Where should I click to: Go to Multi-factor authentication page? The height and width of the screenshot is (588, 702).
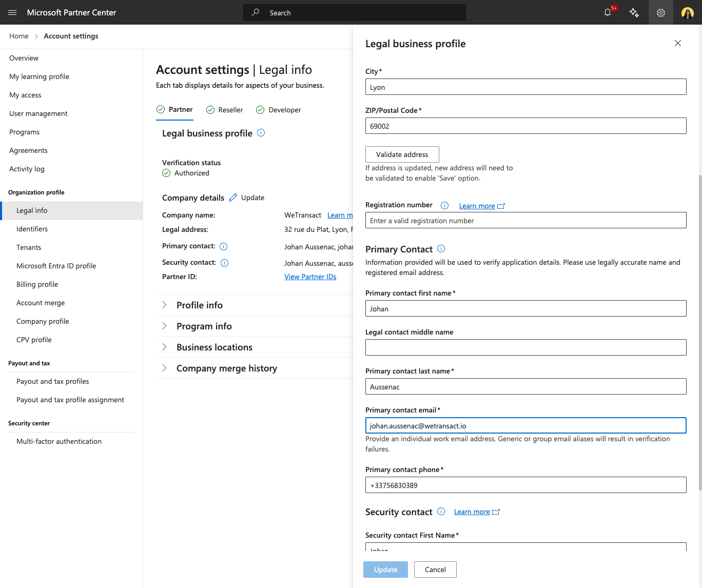[59, 441]
